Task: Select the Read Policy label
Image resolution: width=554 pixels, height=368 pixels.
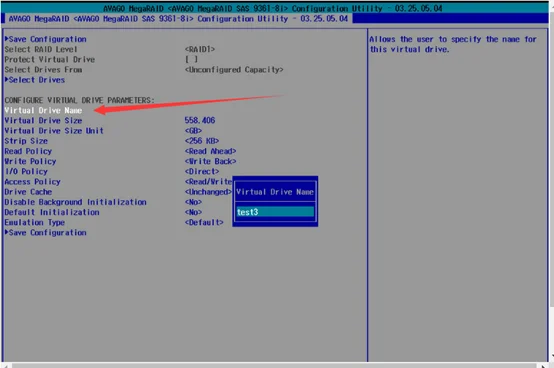Action: pyautogui.click(x=28, y=151)
